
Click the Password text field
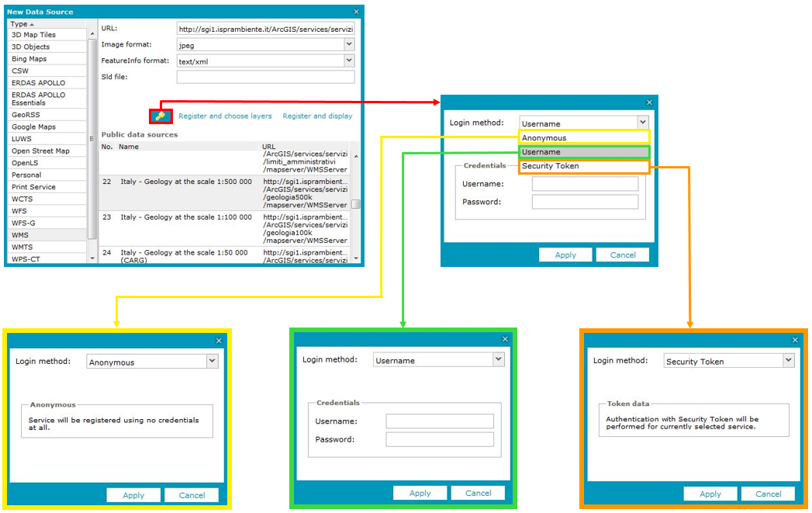(x=585, y=201)
